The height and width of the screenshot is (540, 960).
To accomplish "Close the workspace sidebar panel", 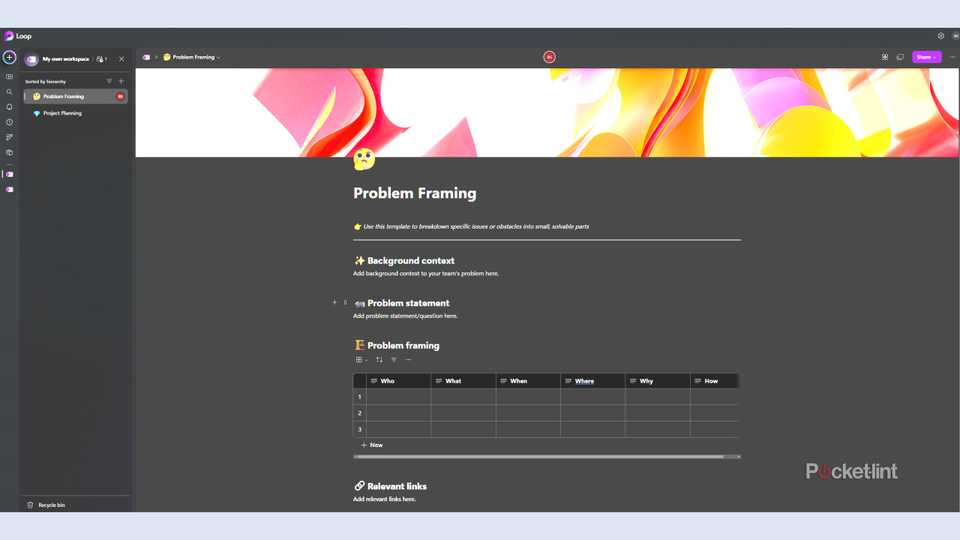I will click(x=122, y=59).
